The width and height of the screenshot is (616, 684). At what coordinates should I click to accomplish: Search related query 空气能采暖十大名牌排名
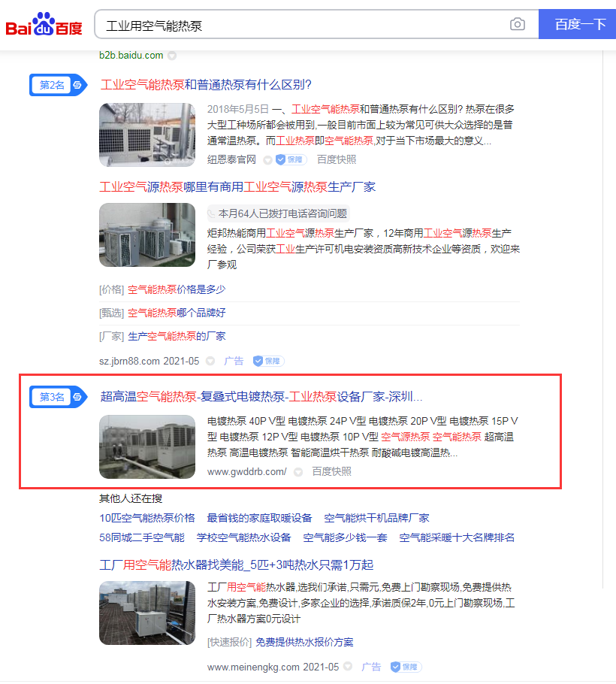457,537
